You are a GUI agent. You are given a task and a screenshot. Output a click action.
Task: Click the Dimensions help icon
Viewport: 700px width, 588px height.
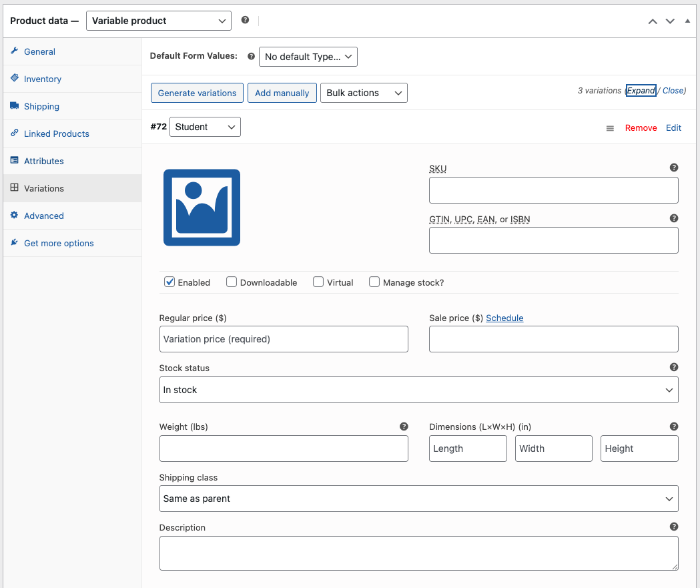click(673, 426)
